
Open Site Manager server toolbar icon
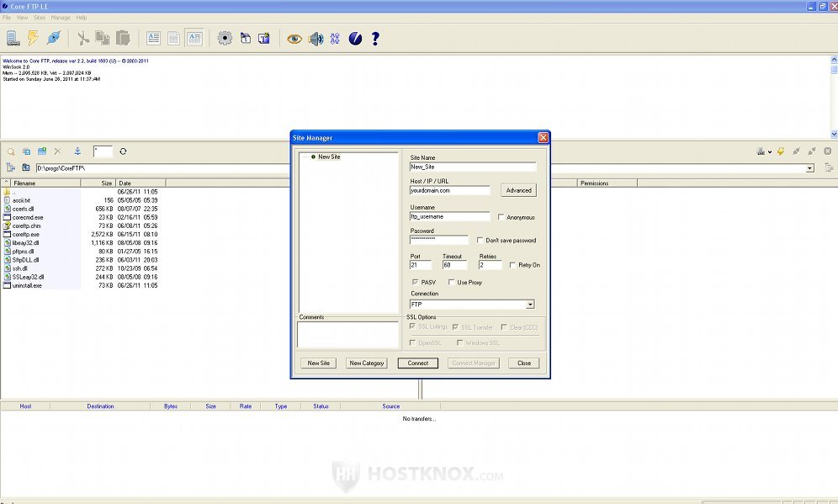pos(13,38)
